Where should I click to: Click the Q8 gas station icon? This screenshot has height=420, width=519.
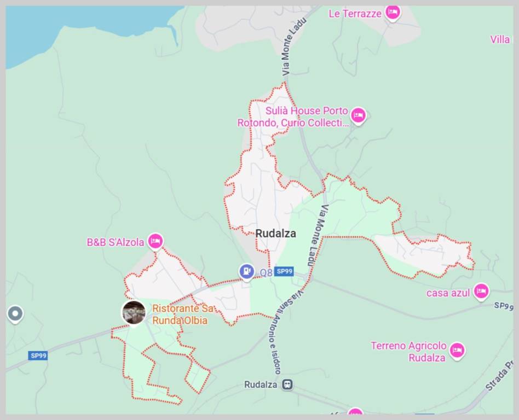coord(246,272)
